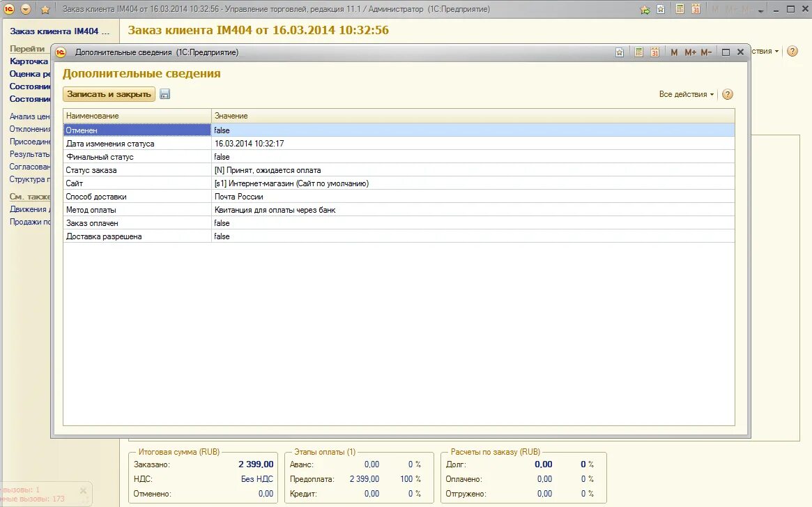The width and height of the screenshot is (812, 507).
Task: Select the Метод оплаты row
Action: 399,210
